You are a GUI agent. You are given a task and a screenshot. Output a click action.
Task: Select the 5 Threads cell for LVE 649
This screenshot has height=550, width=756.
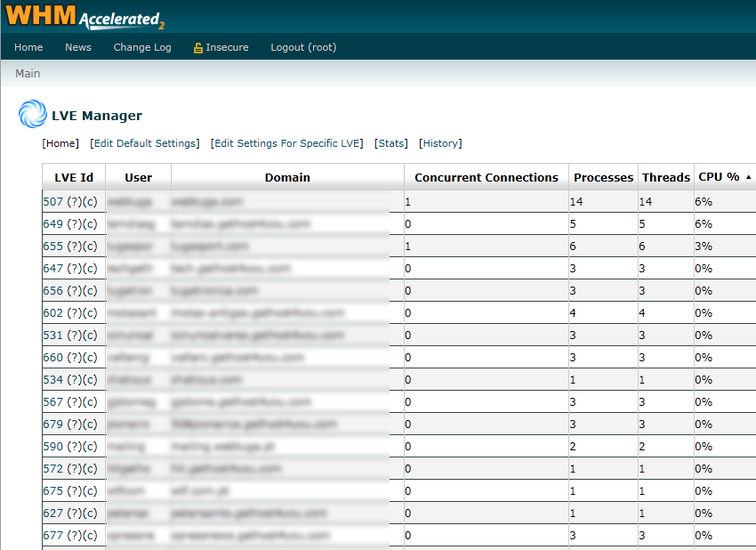[x=666, y=224]
